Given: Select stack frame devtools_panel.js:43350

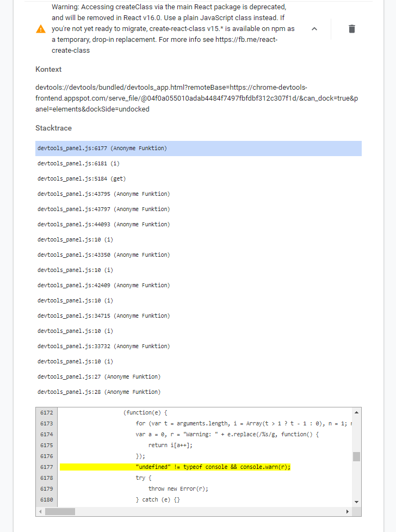Looking at the screenshot, I should 103,255.
